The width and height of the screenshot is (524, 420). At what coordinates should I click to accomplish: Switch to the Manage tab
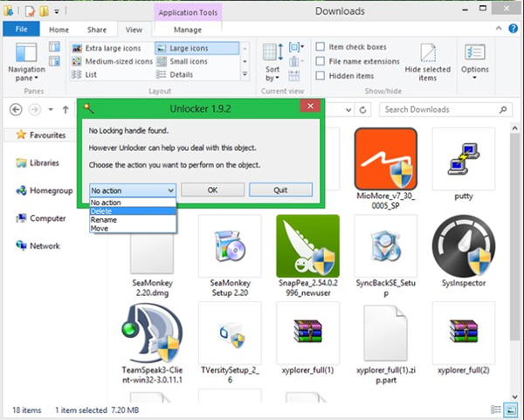(x=188, y=30)
